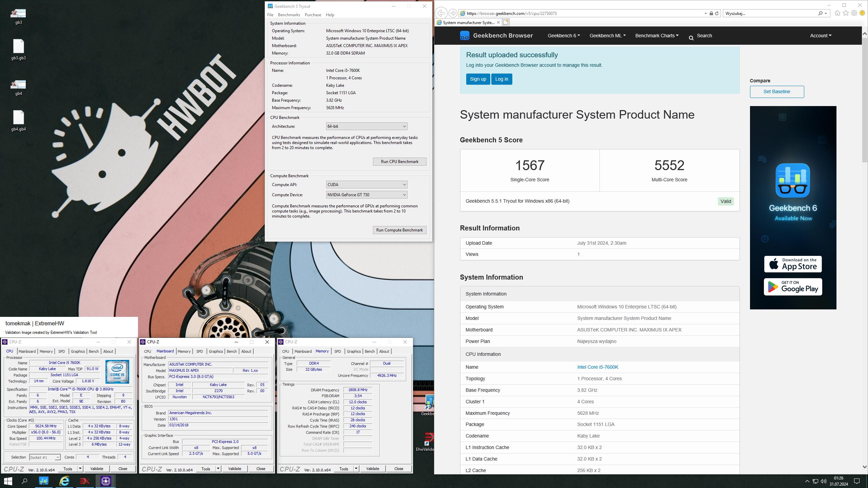868x488 pixels.
Task: Show hidden tray icons chevron
Action: pos(807,481)
